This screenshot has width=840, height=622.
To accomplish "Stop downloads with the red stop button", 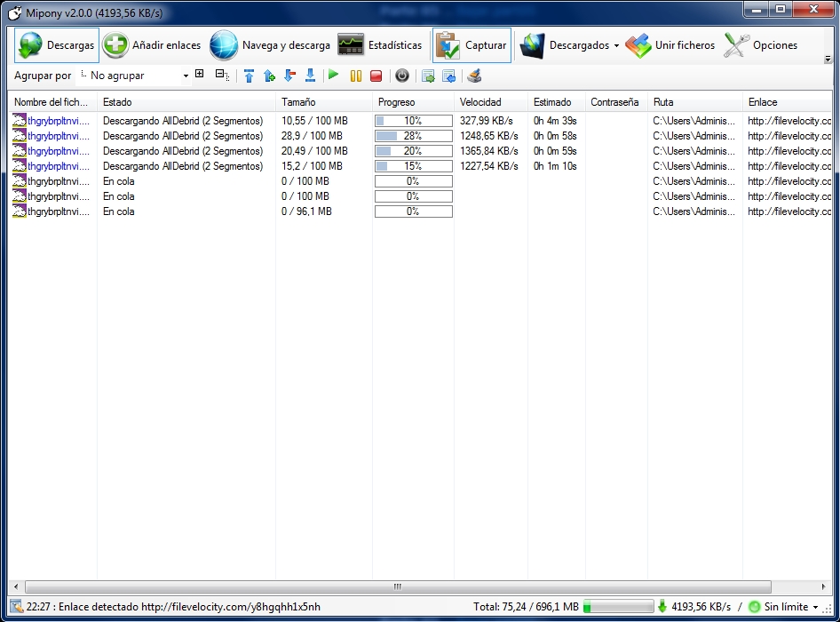I will tap(376, 76).
